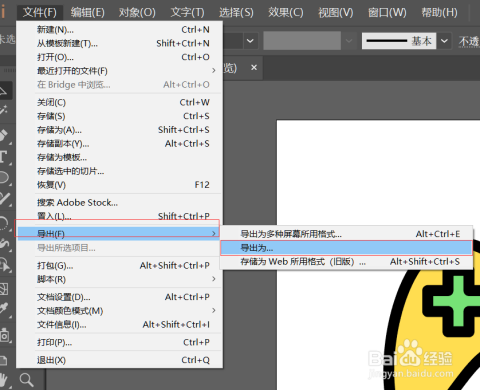Choose 打包(G)... menu entry

[x=119, y=266]
